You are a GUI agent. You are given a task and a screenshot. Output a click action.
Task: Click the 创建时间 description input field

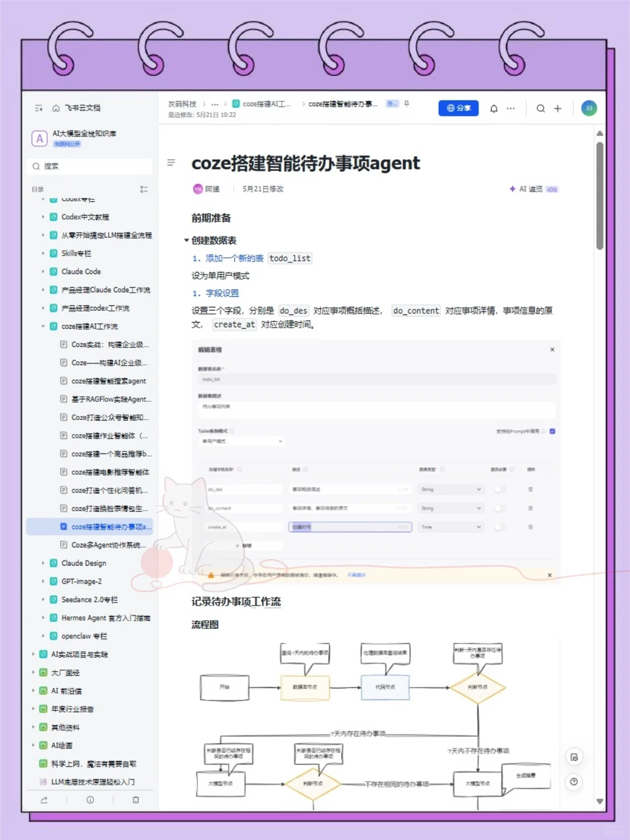click(351, 527)
